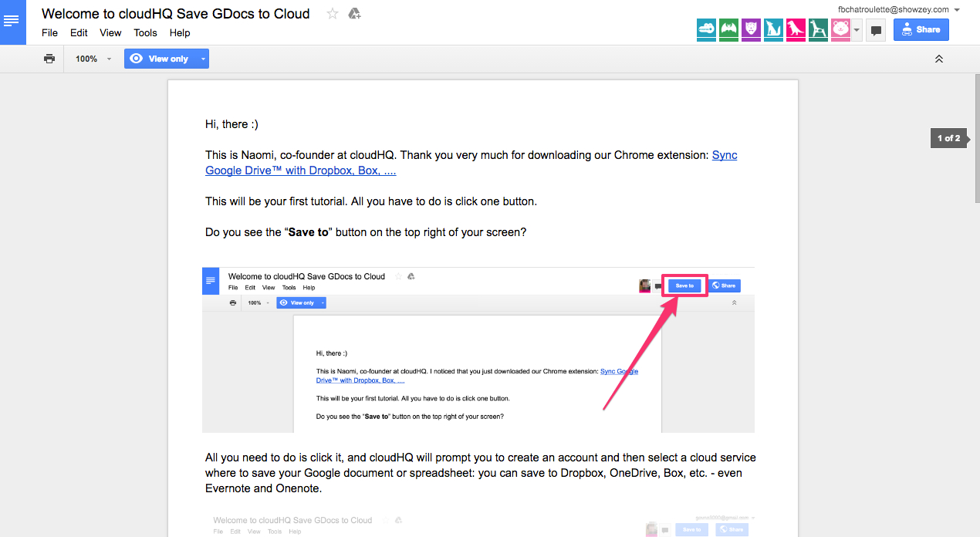Collapse the menus with double chevron
The image size is (980, 537).
click(x=939, y=59)
